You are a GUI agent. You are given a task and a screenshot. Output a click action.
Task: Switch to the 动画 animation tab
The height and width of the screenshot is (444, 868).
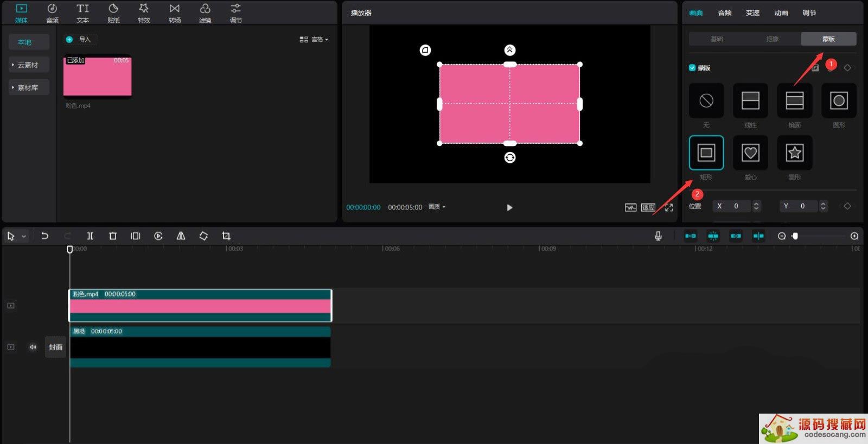point(781,12)
